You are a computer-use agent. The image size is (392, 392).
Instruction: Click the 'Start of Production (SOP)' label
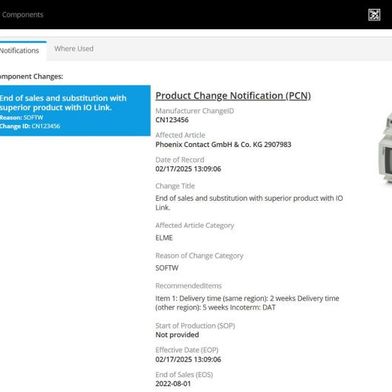click(x=195, y=326)
